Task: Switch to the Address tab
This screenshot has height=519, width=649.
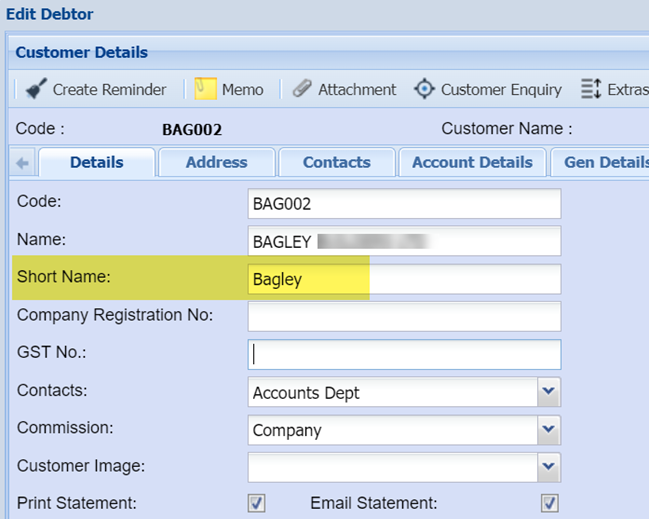Action: tap(216, 162)
